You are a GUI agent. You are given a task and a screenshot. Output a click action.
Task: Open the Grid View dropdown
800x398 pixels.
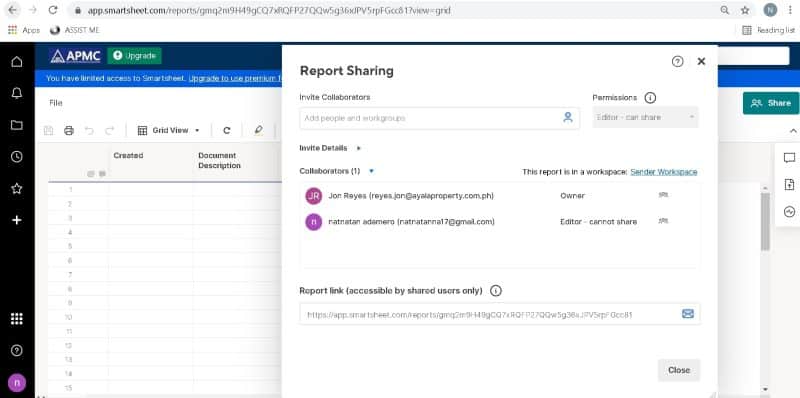tap(169, 131)
